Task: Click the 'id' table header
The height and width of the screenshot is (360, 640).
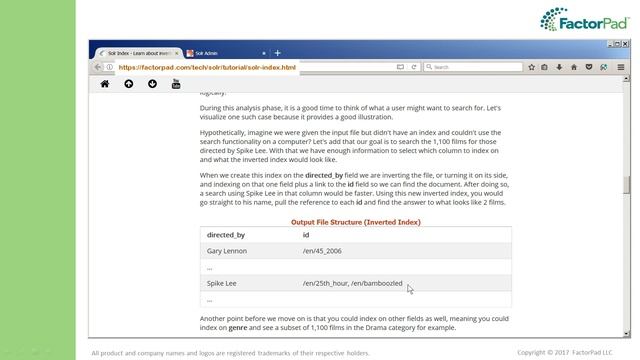Action: click(x=306, y=235)
